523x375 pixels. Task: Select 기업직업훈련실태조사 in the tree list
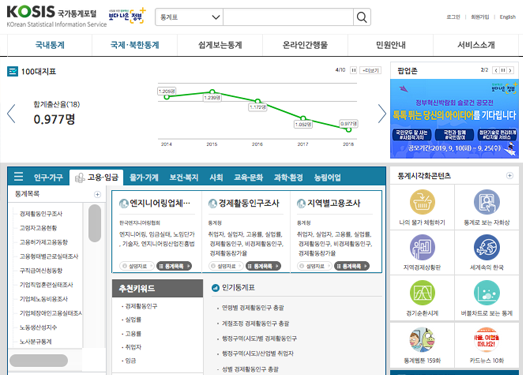46,285
